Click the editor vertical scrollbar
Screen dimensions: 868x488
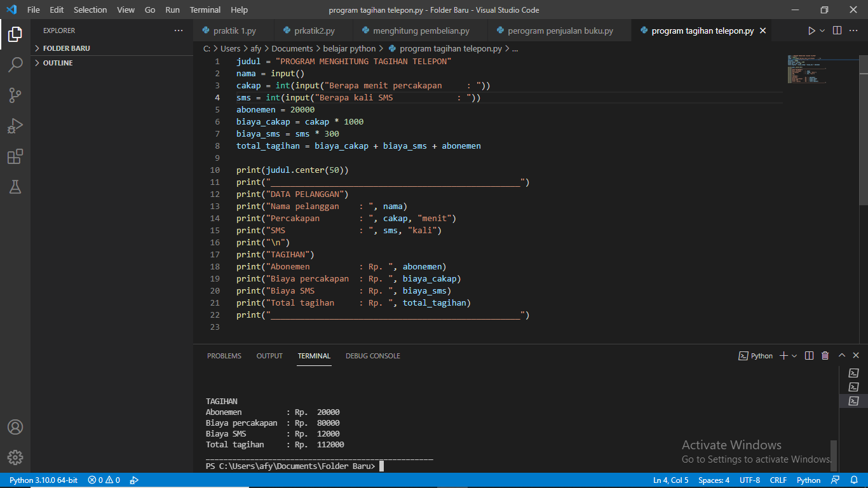864,130
